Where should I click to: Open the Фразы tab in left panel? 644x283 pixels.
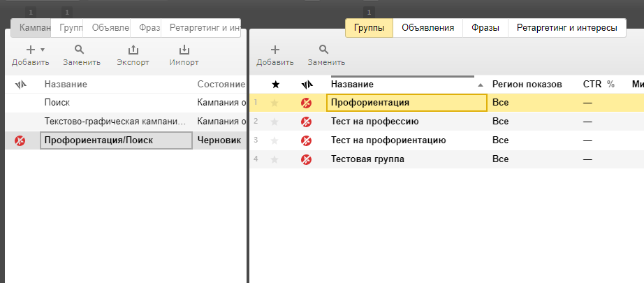[146, 28]
